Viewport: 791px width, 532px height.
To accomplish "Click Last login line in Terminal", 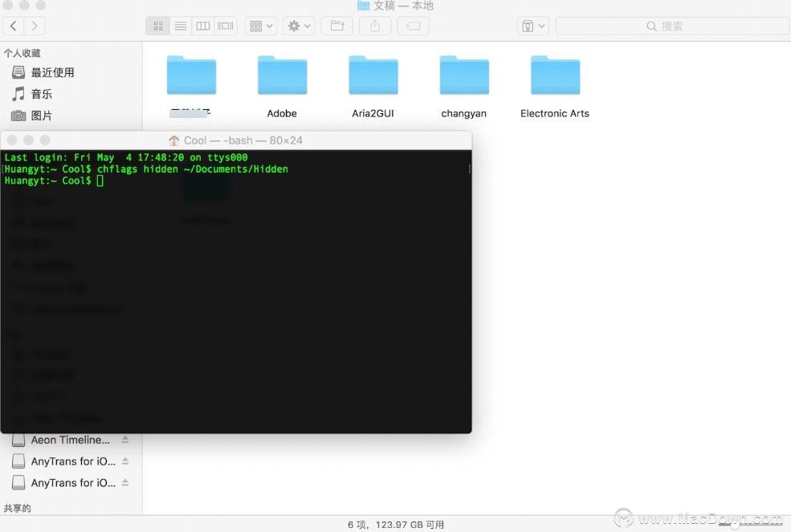I will point(126,157).
